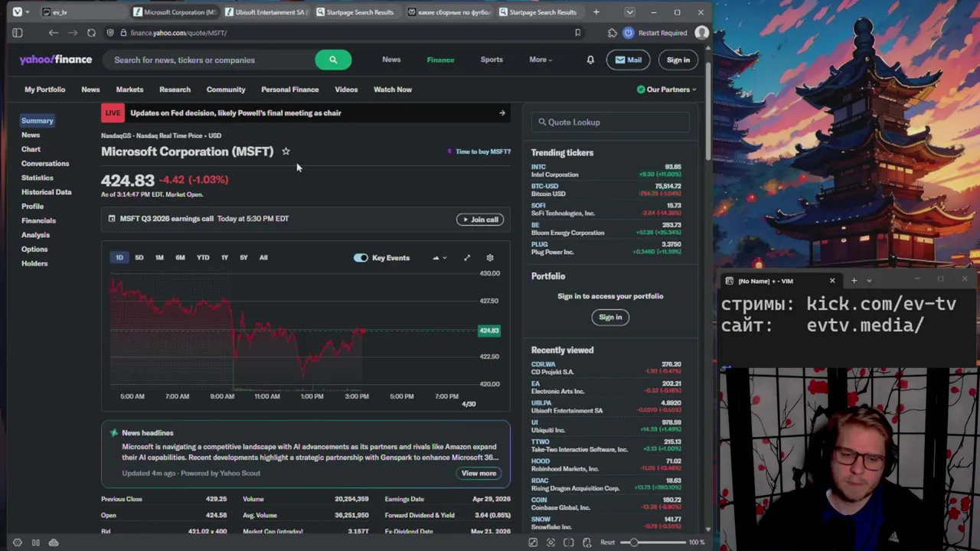Click the browser profile avatar icon
The height and width of the screenshot is (551, 980).
(x=701, y=33)
